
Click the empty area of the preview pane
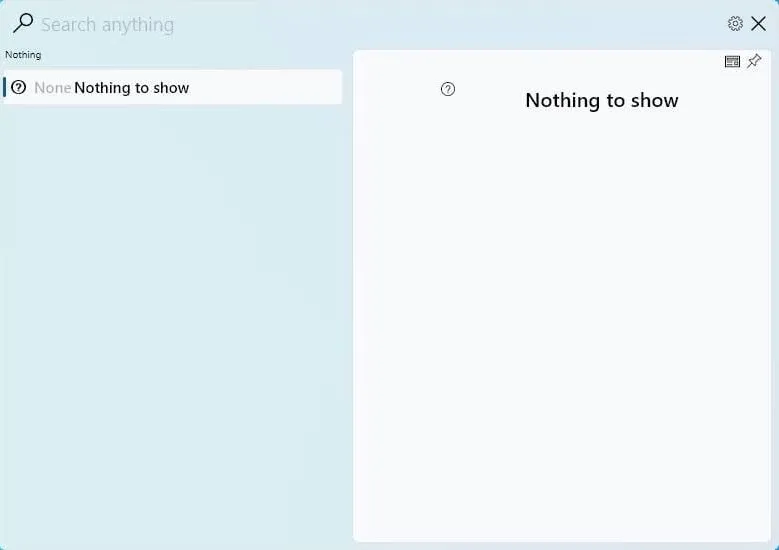pyautogui.click(x=560, y=320)
